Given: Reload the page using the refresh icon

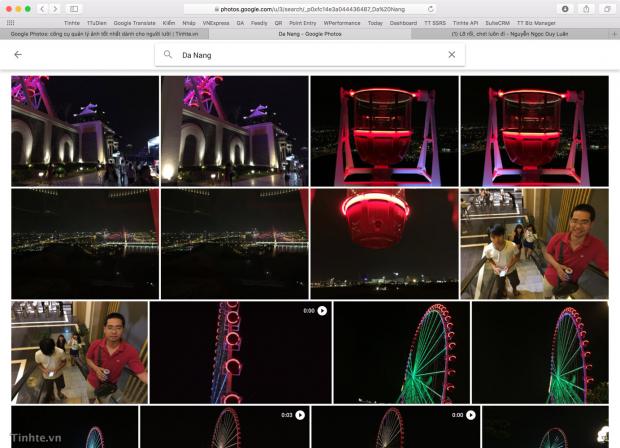Looking at the screenshot, I should point(431,9).
